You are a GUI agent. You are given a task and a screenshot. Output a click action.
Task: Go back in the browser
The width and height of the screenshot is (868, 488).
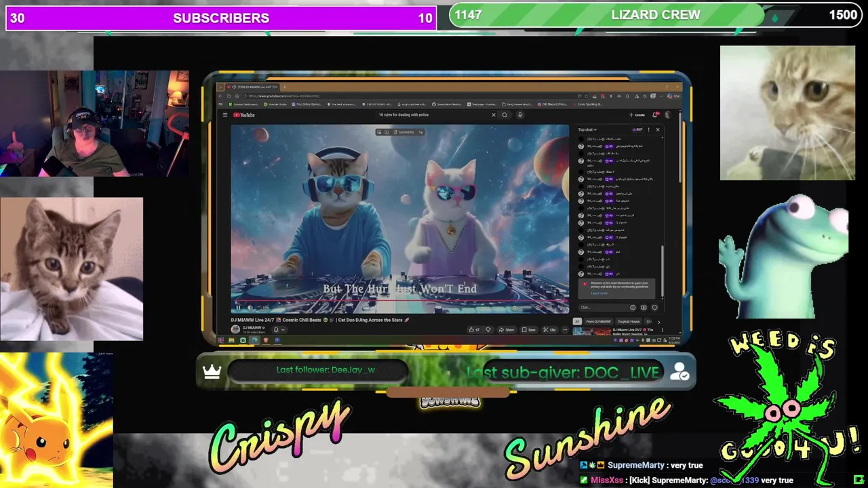(222, 96)
